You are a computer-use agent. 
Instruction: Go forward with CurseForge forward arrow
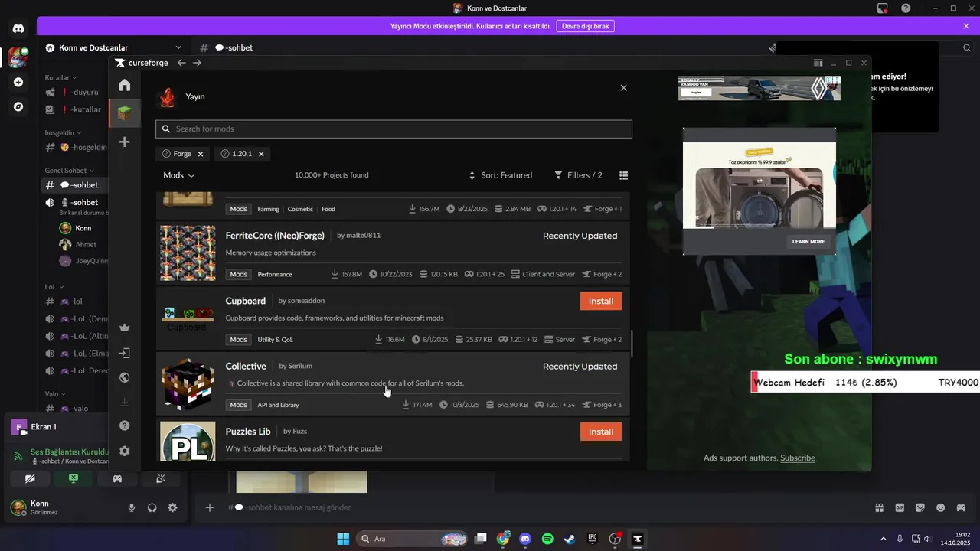coord(197,63)
